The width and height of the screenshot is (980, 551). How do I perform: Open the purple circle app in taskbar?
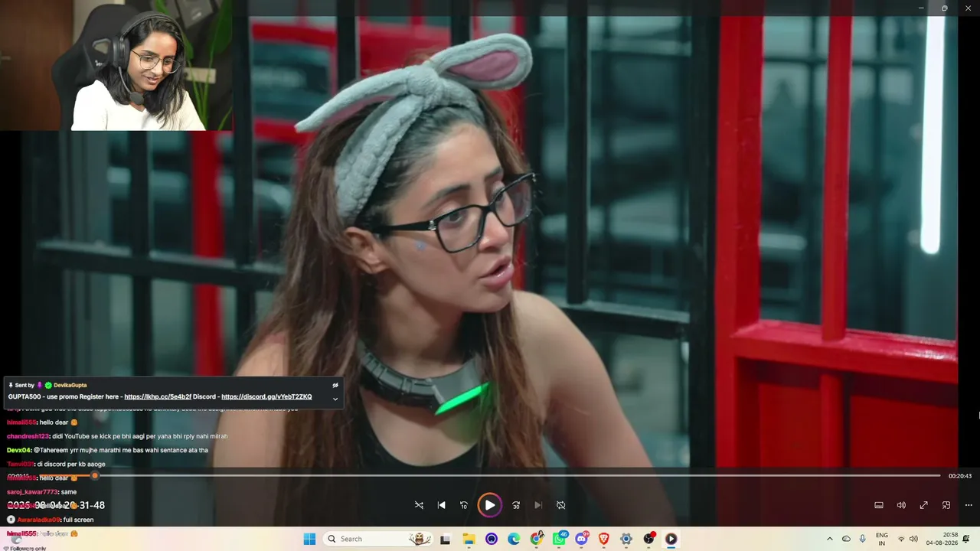(492, 539)
